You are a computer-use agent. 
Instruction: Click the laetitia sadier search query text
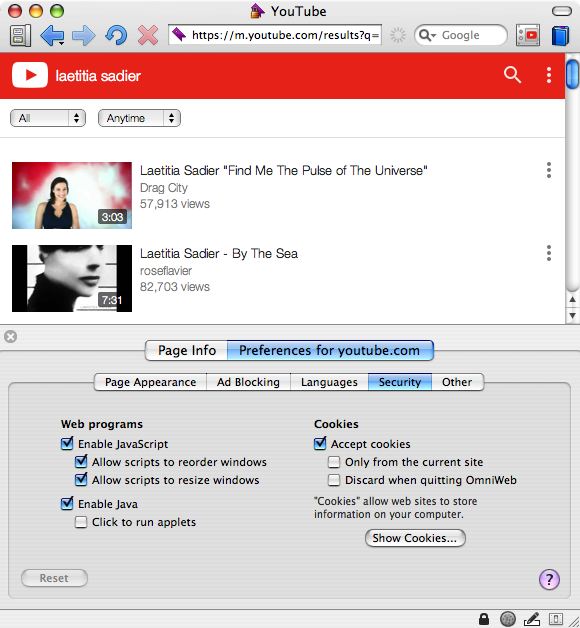(98, 76)
